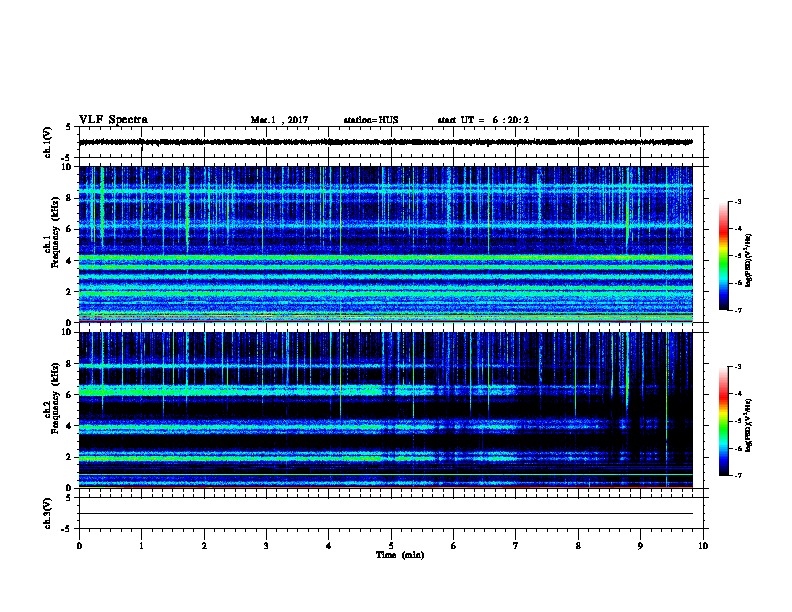Select the date text "Mar.1 , 2017"
Screen dimensions: 792x612
(x=279, y=120)
